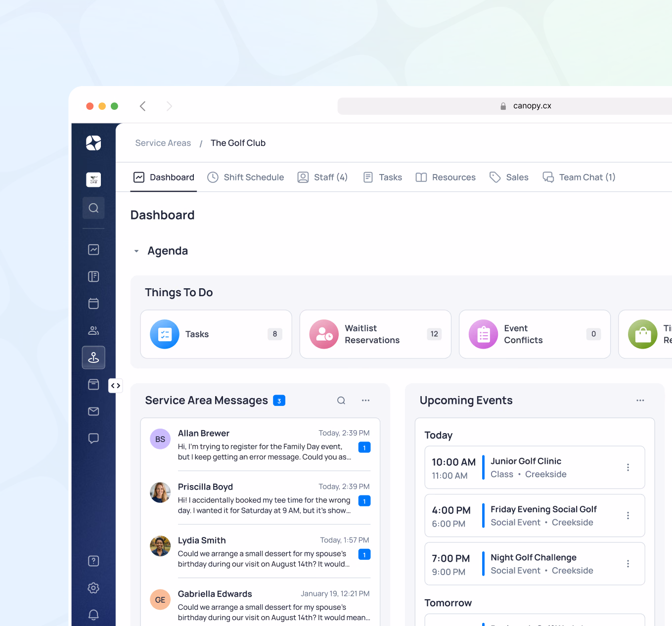Switch to the Dashboard tab
Image resolution: width=672 pixels, height=626 pixels.
[164, 178]
